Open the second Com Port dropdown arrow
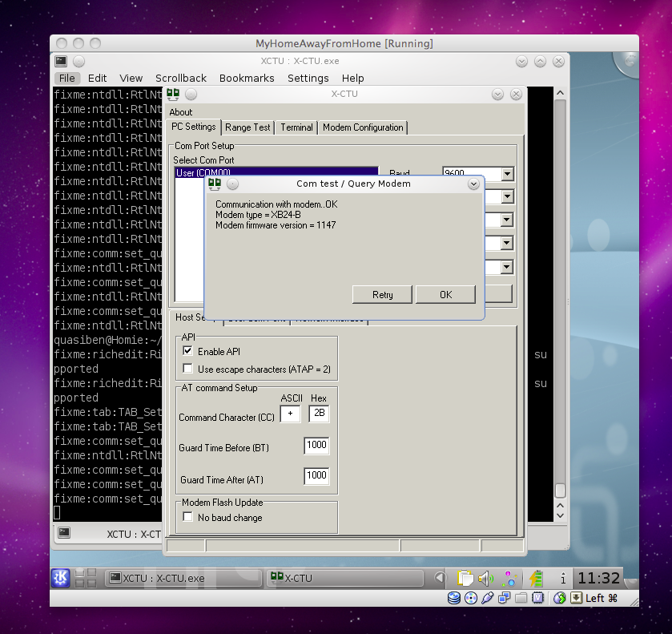 click(x=508, y=197)
